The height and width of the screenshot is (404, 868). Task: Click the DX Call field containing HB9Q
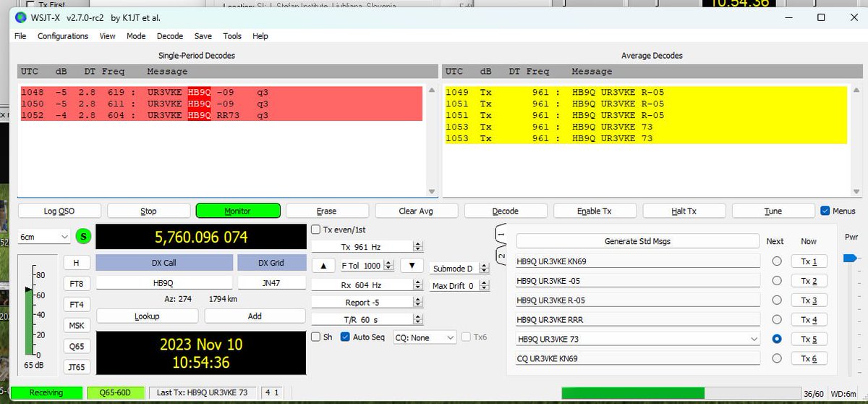click(164, 284)
